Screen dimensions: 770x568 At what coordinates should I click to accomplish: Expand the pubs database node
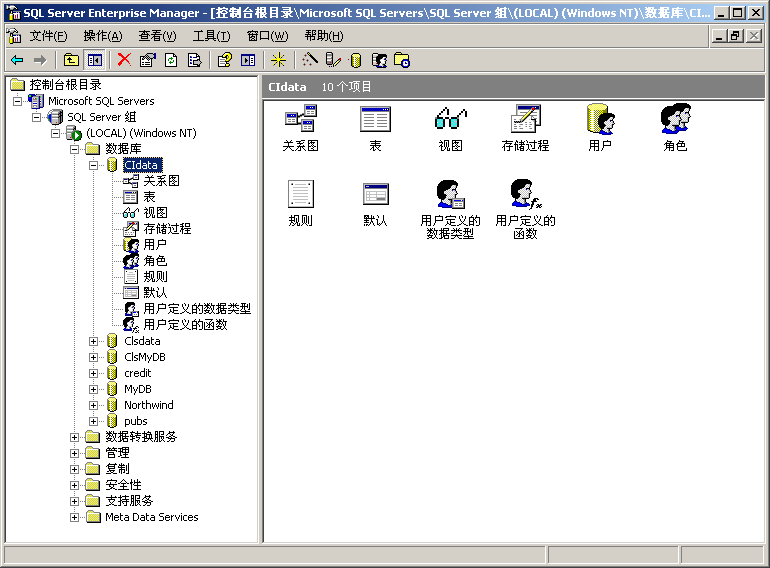(93, 421)
